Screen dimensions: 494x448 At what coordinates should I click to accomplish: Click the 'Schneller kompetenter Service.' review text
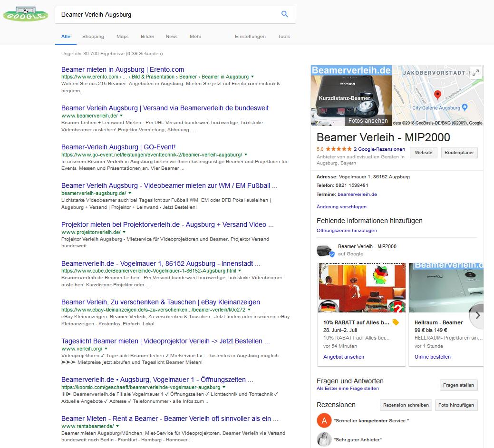pos(371,420)
